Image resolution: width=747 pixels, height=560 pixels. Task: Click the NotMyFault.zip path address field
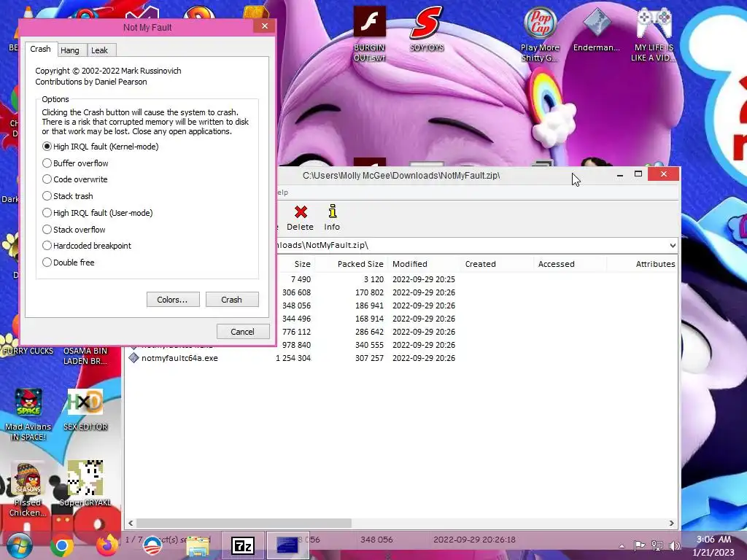(x=472, y=245)
